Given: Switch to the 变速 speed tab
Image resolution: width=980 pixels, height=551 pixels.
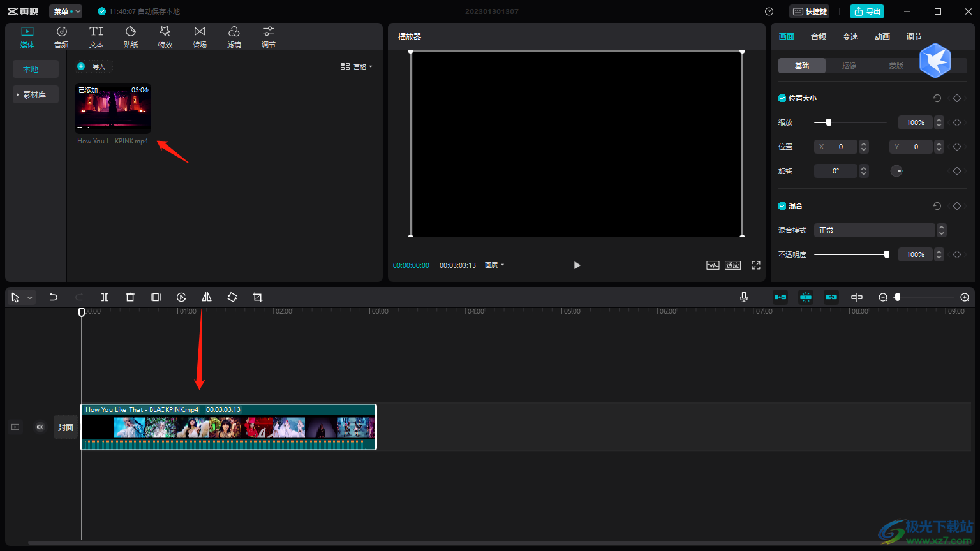Looking at the screenshot, I should (850, 37).
